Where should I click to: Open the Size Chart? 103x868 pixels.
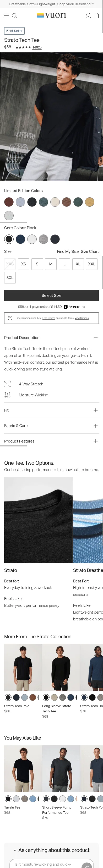click(x=90, y=252)
